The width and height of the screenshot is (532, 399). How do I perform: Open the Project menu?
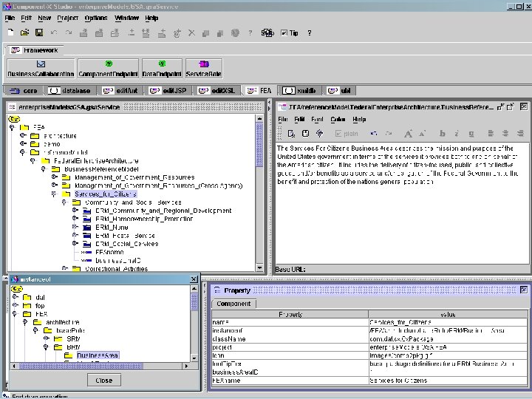coord(67,18)
